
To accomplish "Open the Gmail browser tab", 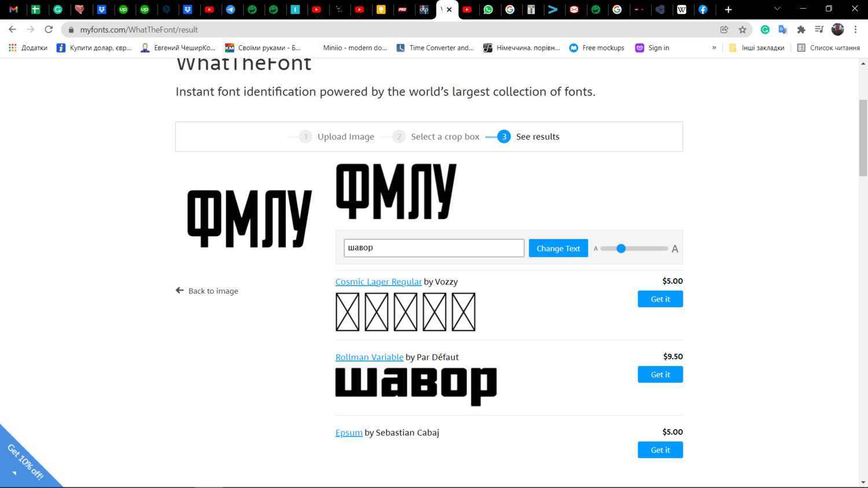I will pos(14,9).
